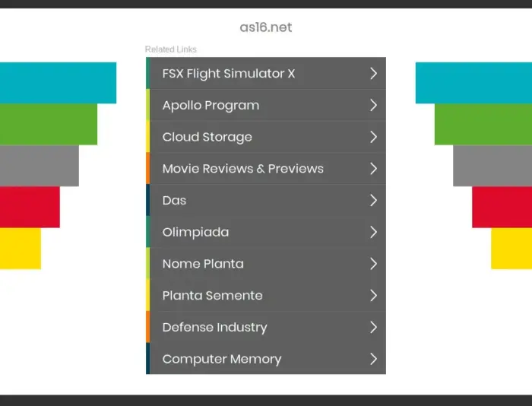Go to Movie Reviews & Previews
Image resolution: width=532 pixels, height=406 pixels.
[242, 169]
